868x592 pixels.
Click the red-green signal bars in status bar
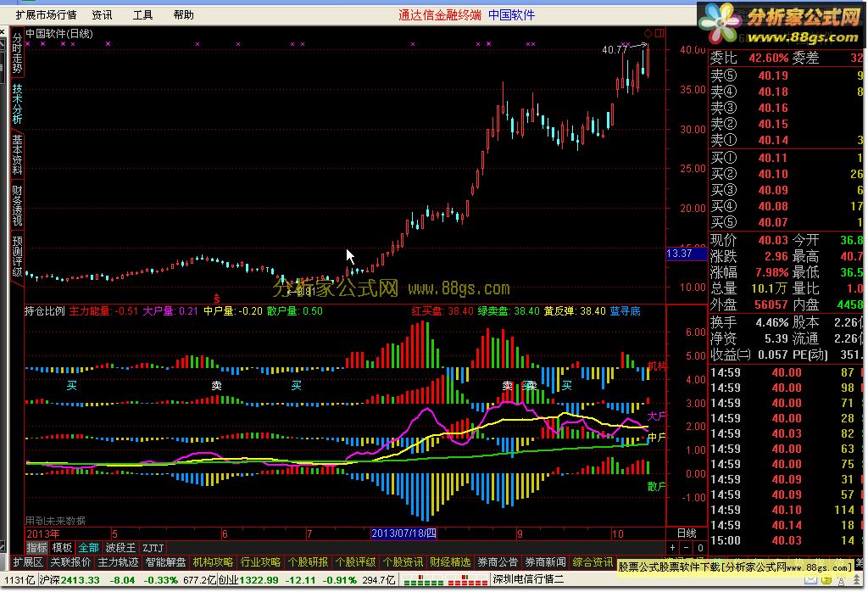click(445, 580)
